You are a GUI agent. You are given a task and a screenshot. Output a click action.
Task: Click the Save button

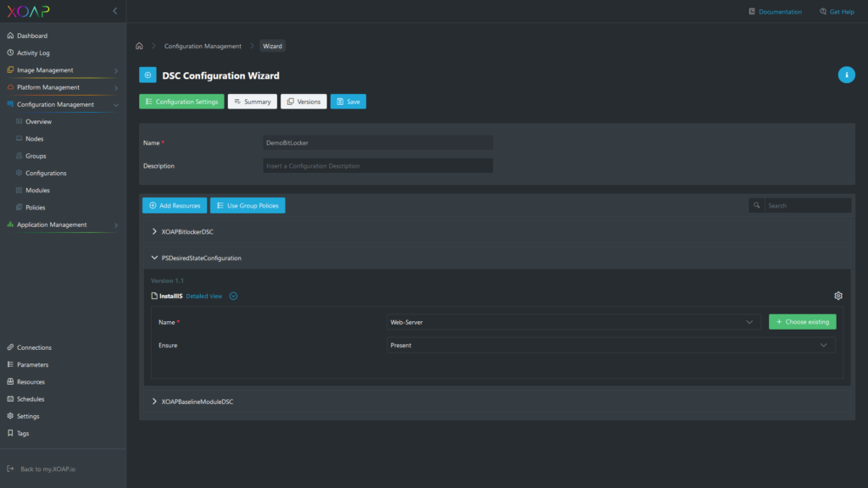[x=348, y=102]
